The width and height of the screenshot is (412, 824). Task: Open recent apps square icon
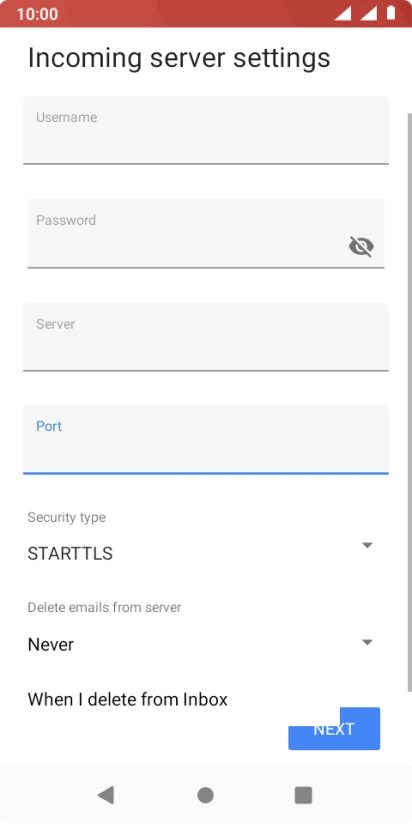pyautogui.click(x=304, y=795)
